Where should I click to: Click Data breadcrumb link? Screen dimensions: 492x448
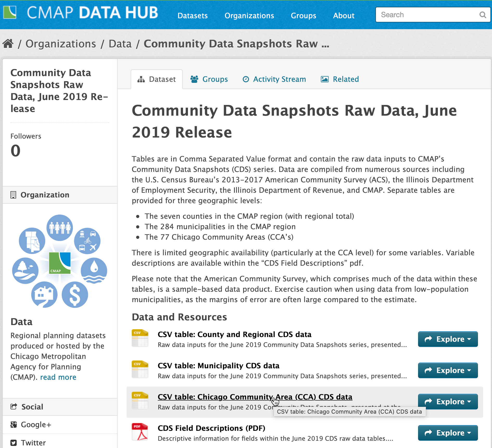pos(120,44)
